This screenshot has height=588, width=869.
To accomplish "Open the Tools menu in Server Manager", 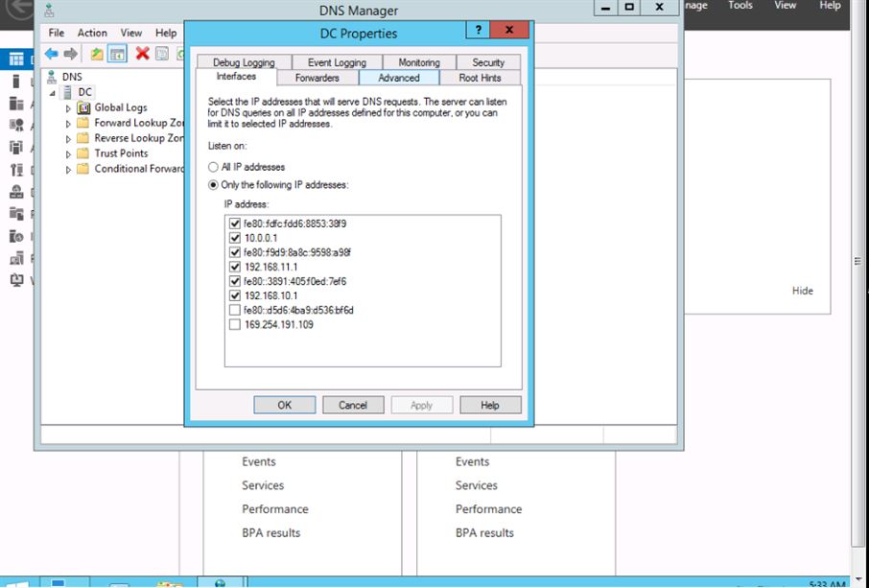I will click(740, 6).
